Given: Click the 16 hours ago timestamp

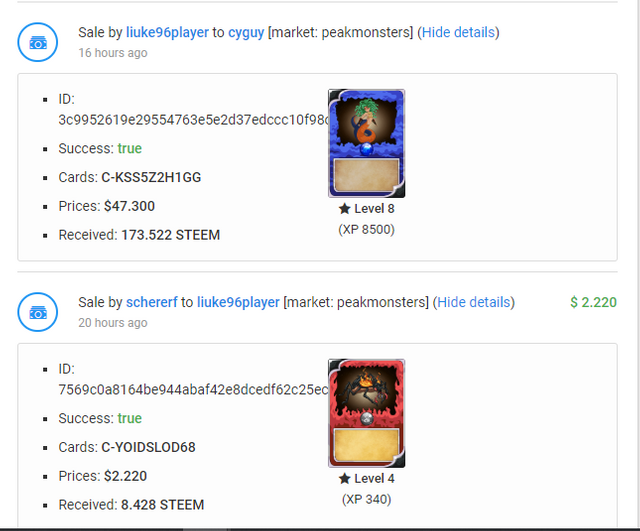Looking at the screenshot, I should point(113,53).
